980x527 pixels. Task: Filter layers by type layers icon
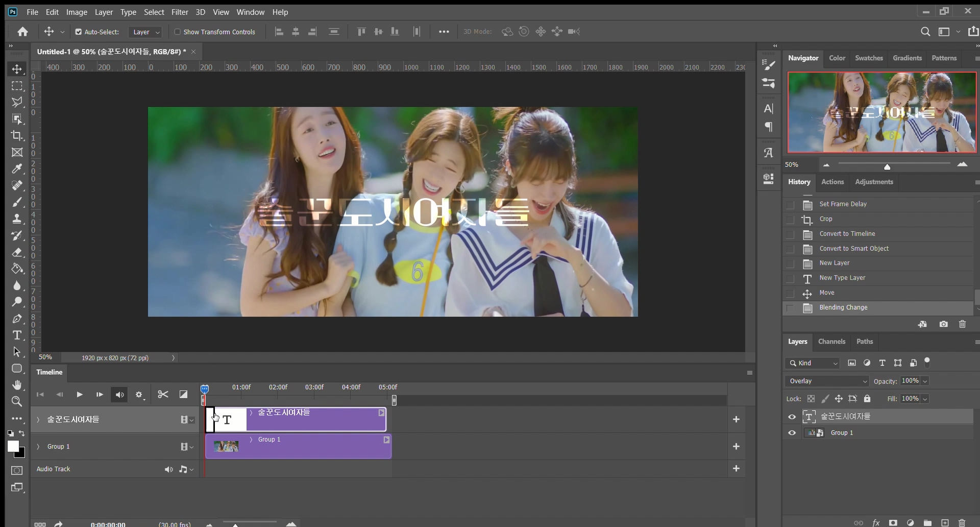click(882, 363)
